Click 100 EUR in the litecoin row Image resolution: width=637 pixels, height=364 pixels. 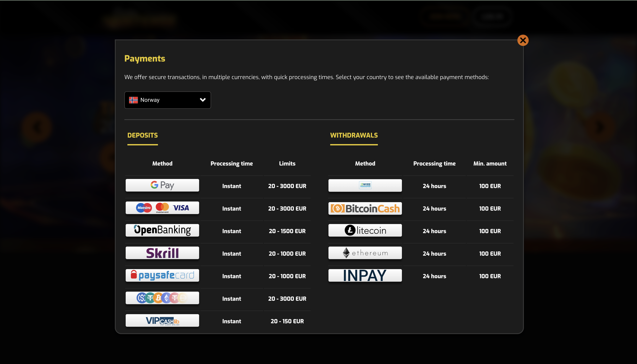click(x=490, y=231)
